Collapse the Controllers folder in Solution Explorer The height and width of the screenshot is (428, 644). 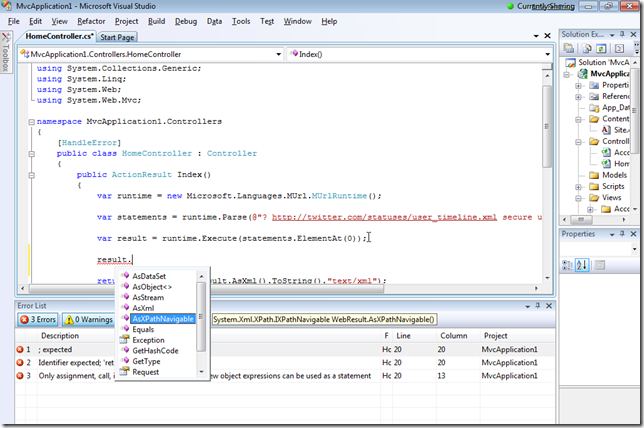coord(578,142)
